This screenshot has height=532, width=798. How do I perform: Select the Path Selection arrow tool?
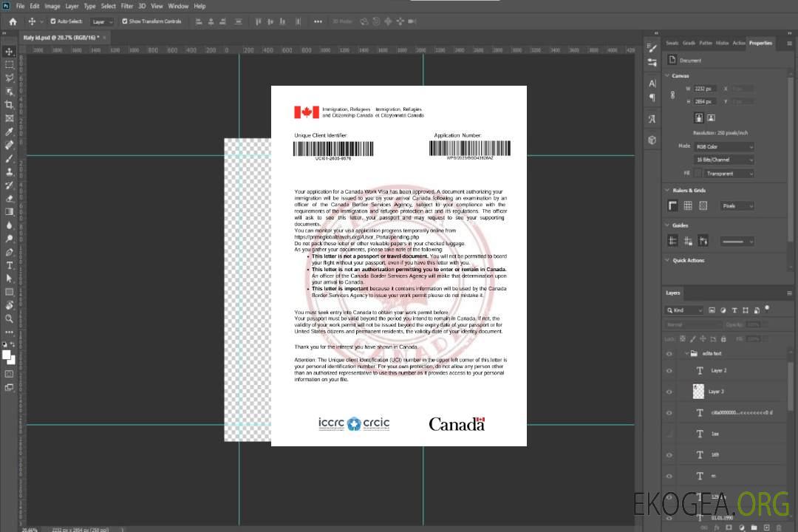click(x=9, y=279)
